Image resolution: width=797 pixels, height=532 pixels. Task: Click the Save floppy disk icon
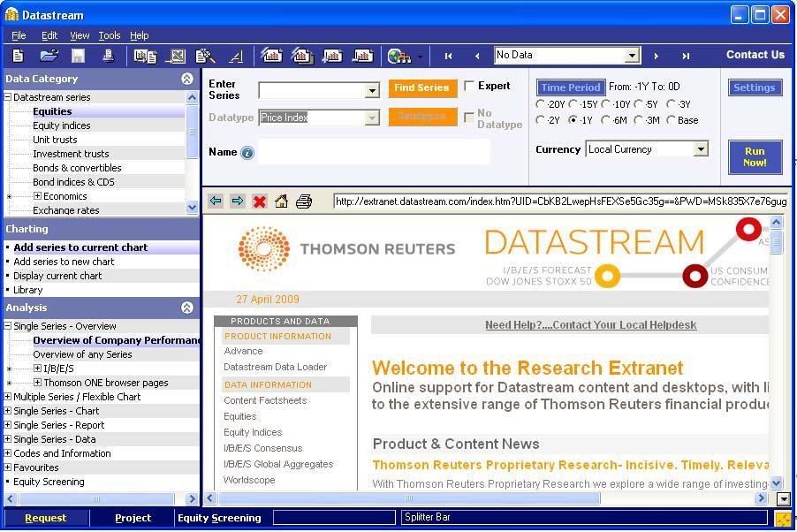pyautogui.click(x=79, y=56)
